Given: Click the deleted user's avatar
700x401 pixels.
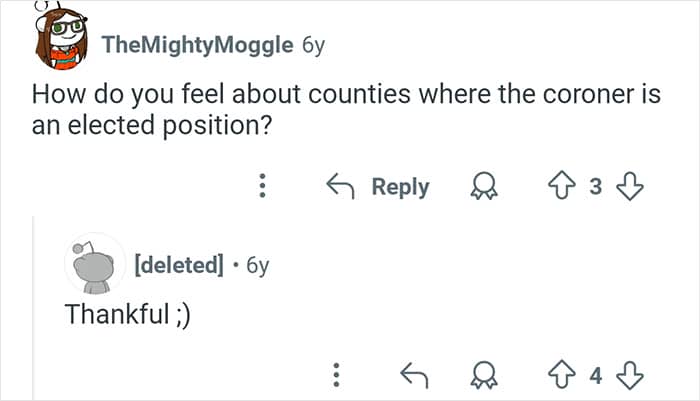Looking at the screenshot, I should [94, 264].
